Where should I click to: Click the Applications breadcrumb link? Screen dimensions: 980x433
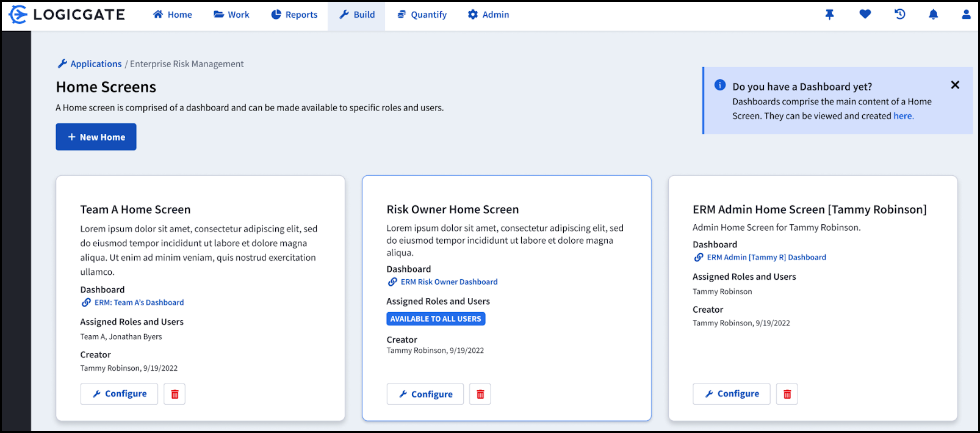pos(96,64)
